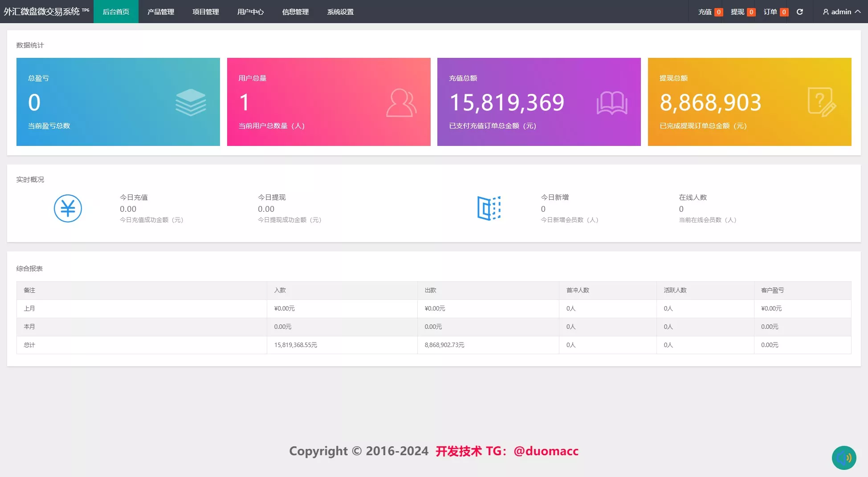Click the book icon in 充值总额 card

point(611,103)
